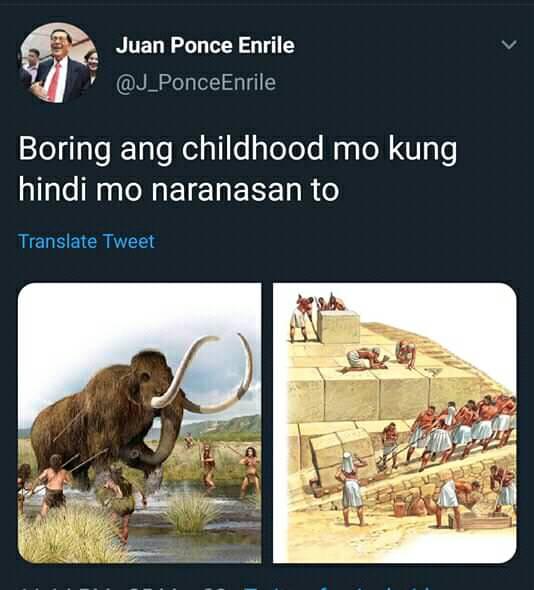Screen dimensions: 534x590
Task: Click the stone block atop the pyramid
Action: pyautogui.click(x=338, y=326)
